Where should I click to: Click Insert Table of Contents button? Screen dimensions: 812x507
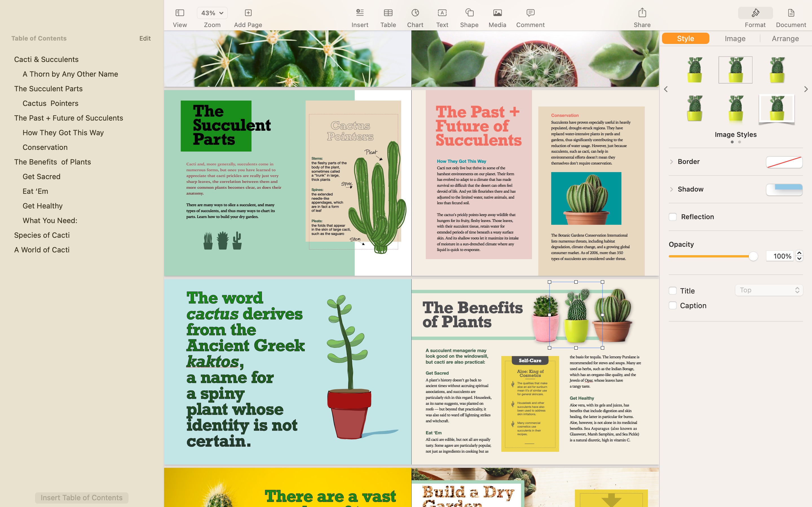pos(81,497)
